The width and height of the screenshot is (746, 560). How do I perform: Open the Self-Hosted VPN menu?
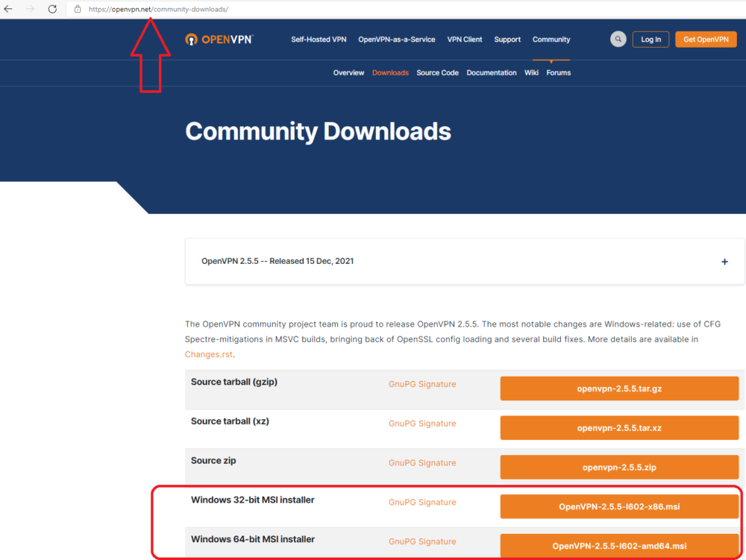[x=319, y=40]
